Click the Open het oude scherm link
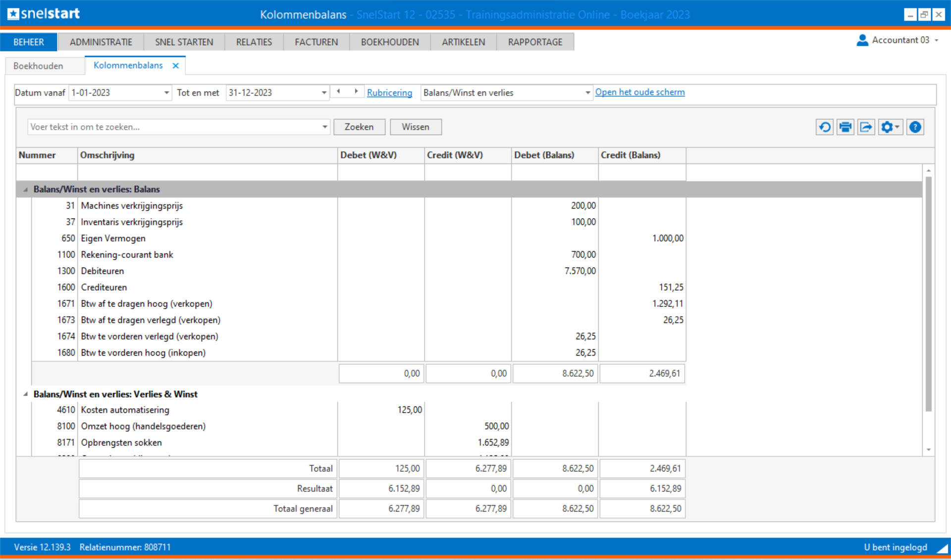Image resolution: width=951 pixels, height=560 pixels. [639, 92]
